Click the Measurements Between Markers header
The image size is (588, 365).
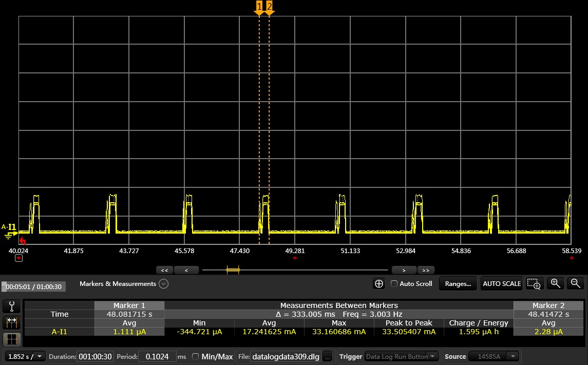point(339,305)
